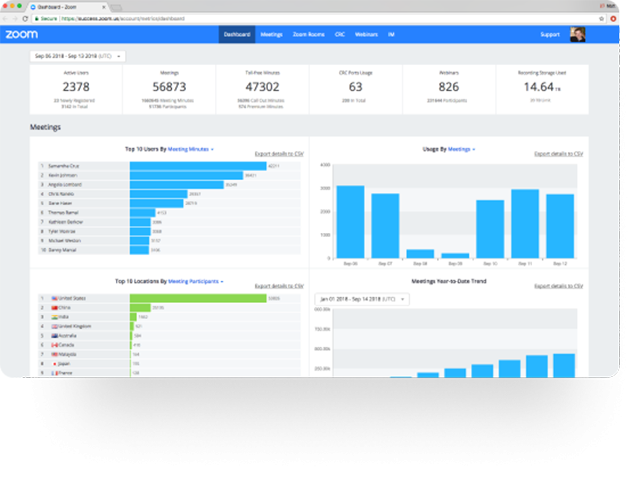The image size is (640, 479).
Task: Click the Webinars count 826
Action: [x=449, y=87]
